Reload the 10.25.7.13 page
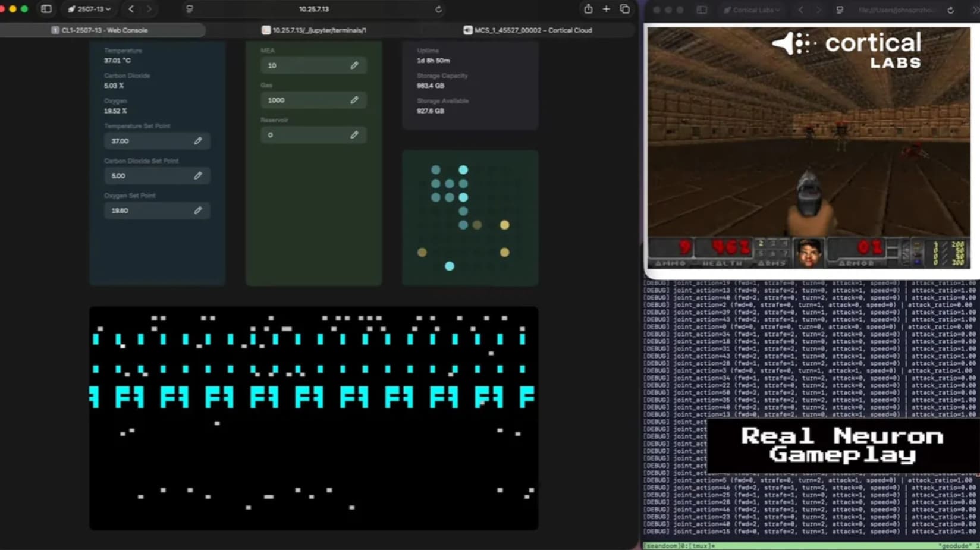Viewport: 980px width, 550px height. coord(438,10)
